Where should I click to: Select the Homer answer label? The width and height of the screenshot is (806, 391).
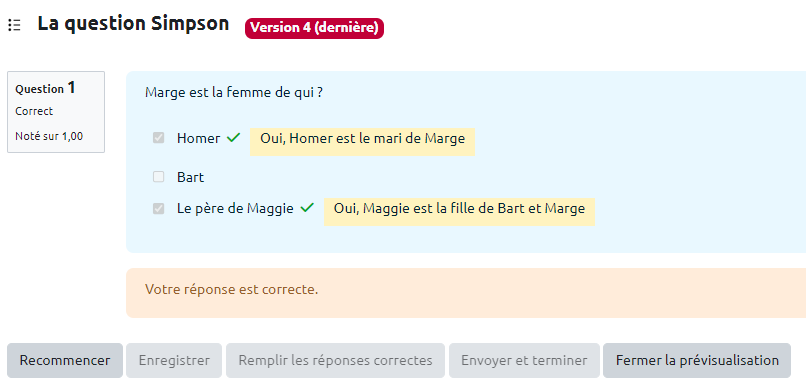click(x=198, y=138)
